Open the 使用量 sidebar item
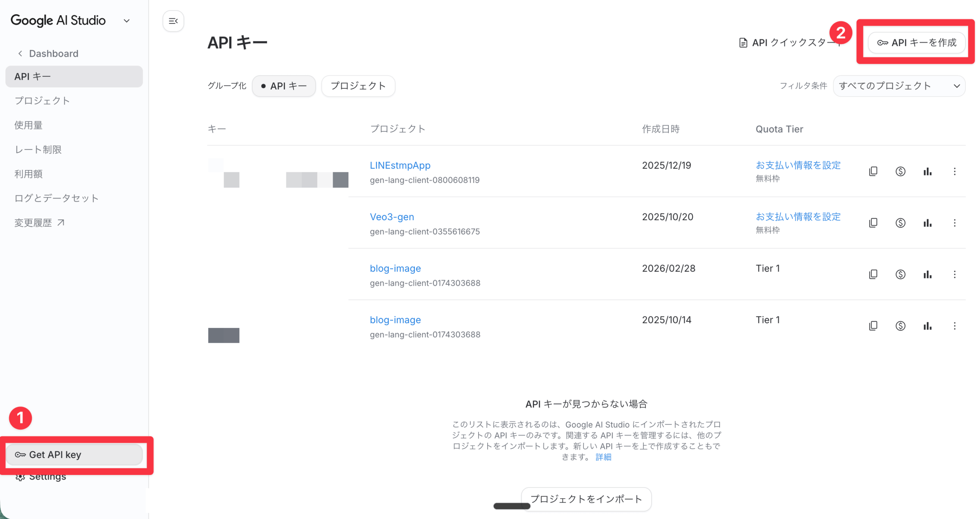The width and height of the screenshot is (980, 519). tap(28, 125)
